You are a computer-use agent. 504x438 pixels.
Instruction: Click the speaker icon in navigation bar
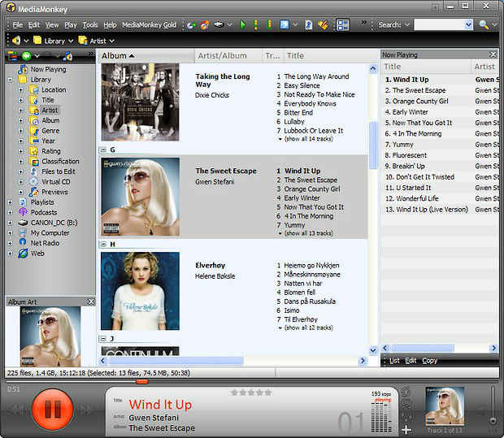[x=16, y=41]
